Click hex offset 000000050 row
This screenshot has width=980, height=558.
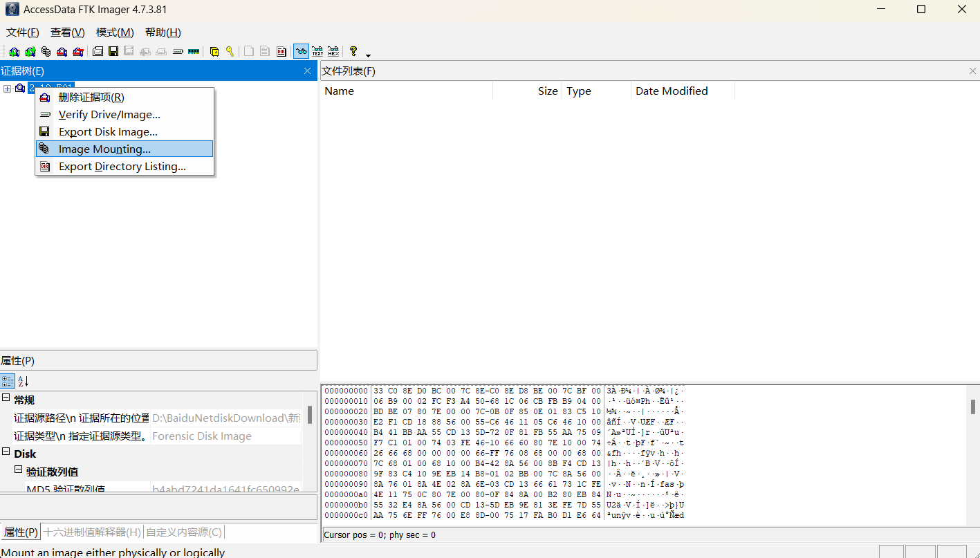pos(505,443)
